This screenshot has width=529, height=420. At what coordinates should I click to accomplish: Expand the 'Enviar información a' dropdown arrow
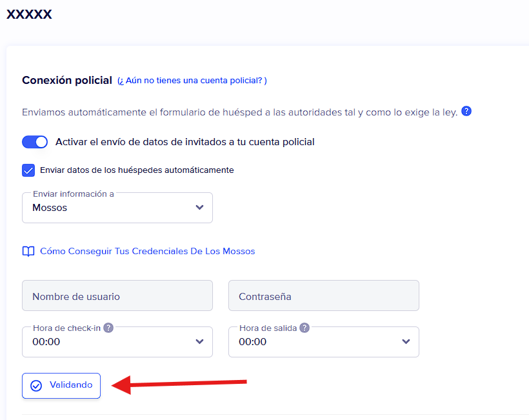click(x=199, y=208)
